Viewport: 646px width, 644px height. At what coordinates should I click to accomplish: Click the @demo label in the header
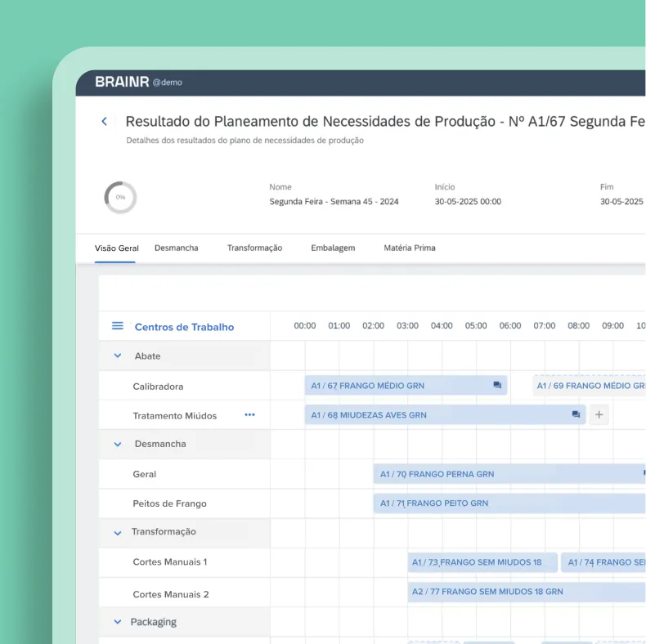(168, 83)
